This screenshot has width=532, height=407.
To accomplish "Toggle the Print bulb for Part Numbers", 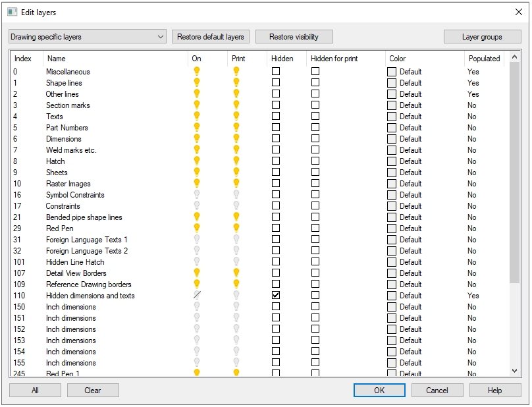I will pyautogui.click(x=236, y=127).
